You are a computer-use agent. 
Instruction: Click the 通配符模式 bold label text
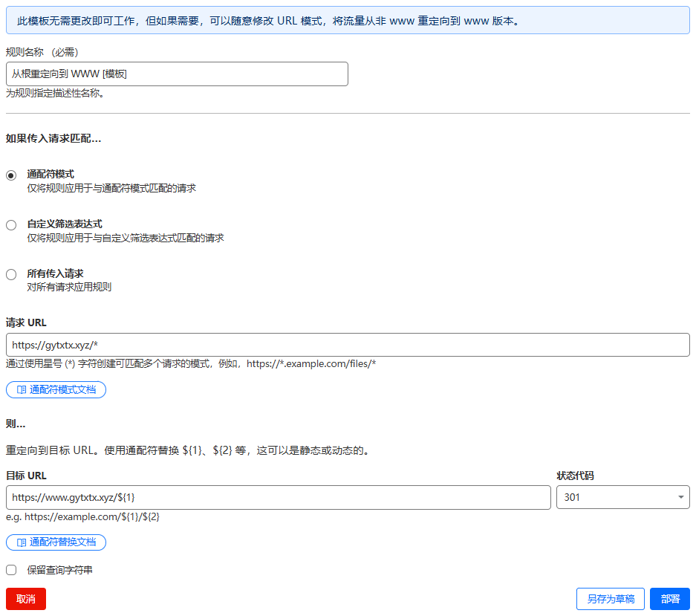coord(51,174)
